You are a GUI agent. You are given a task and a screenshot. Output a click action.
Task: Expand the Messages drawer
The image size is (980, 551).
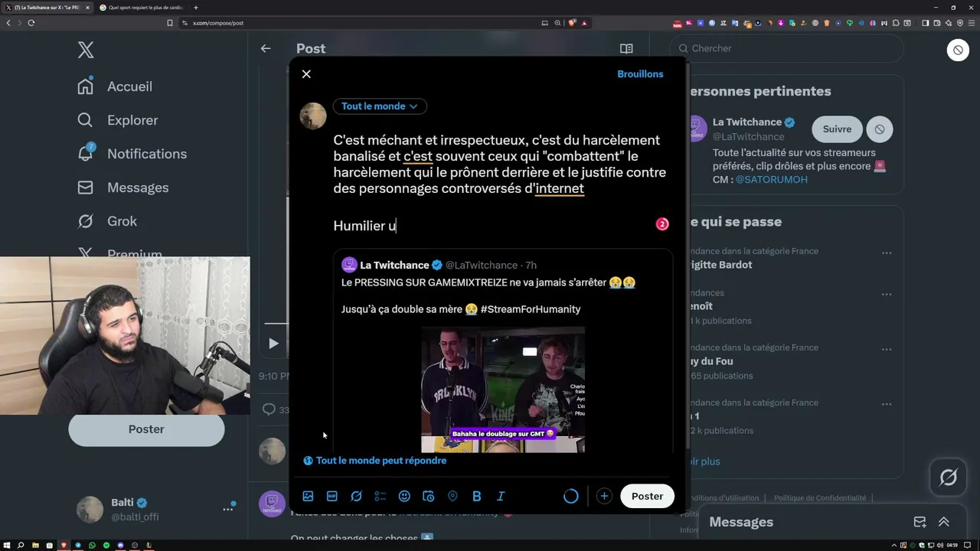944,522
